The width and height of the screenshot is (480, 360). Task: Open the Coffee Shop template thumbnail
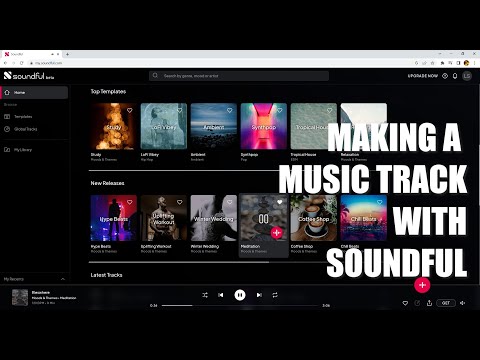tap(314, 218)
